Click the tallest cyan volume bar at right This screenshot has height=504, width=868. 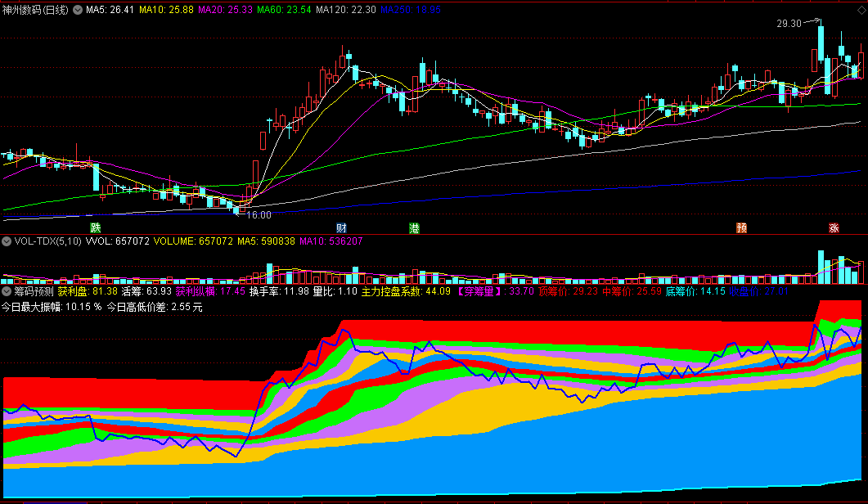(x=821, y=267)
